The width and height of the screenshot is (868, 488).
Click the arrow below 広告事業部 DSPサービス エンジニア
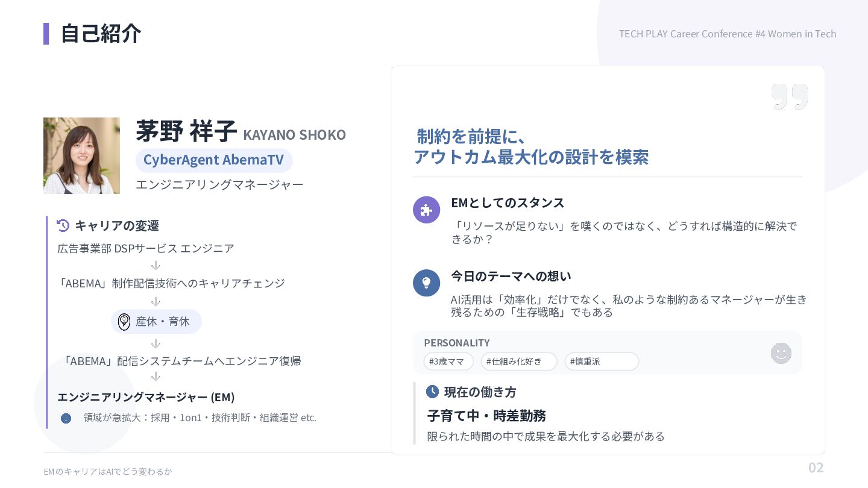click(155, 266)
